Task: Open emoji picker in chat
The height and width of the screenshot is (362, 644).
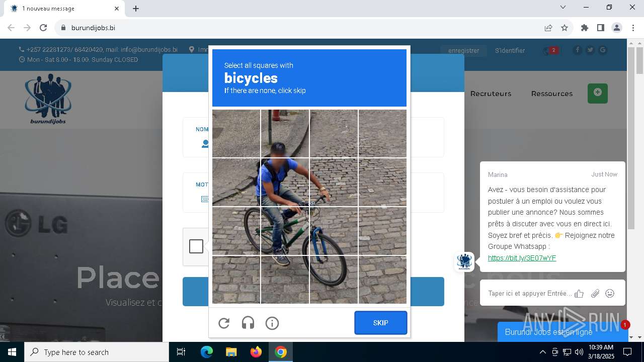Action: point(610,293)
